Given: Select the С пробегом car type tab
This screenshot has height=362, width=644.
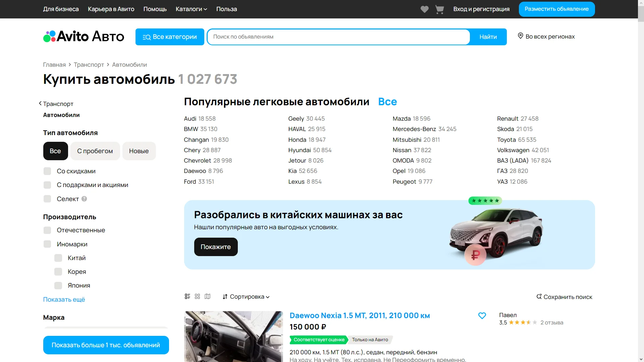Looking at the screenshot, I should pyautogui.click(x=95, y=151).
